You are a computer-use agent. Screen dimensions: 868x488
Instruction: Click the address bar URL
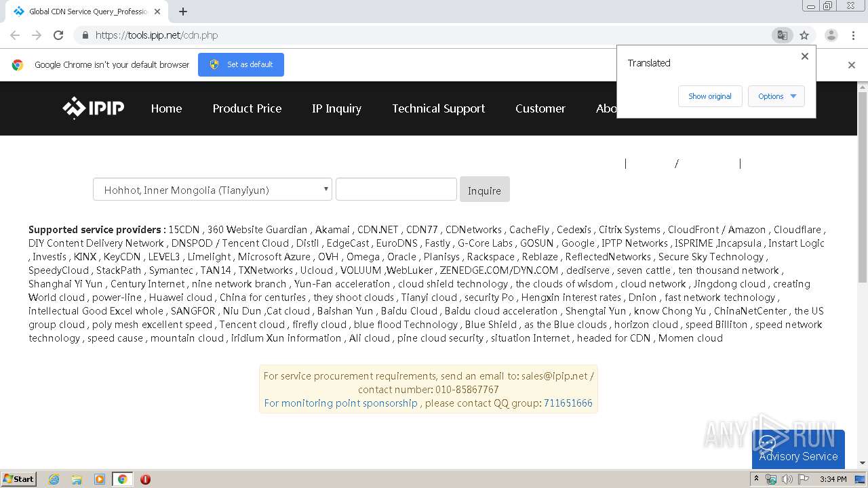coord(157,35)
